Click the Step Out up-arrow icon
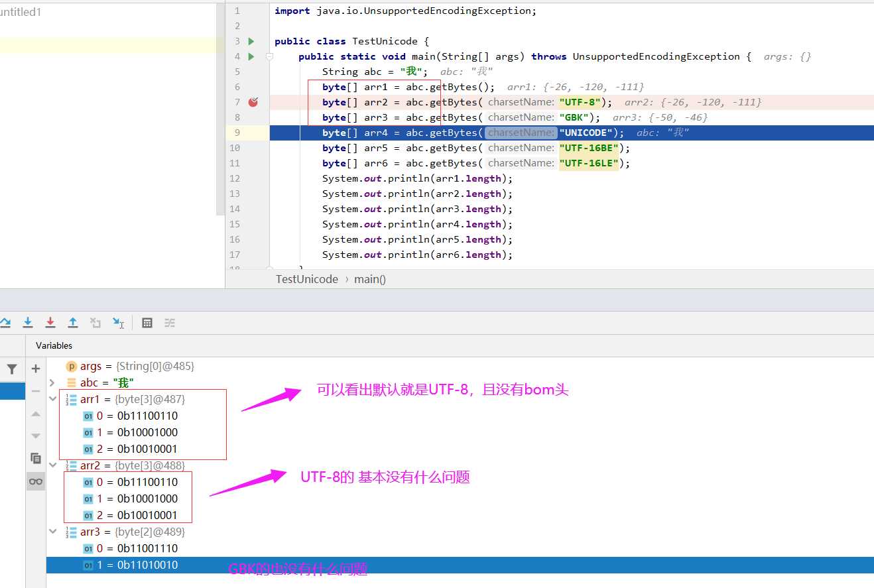 point(73,323)
